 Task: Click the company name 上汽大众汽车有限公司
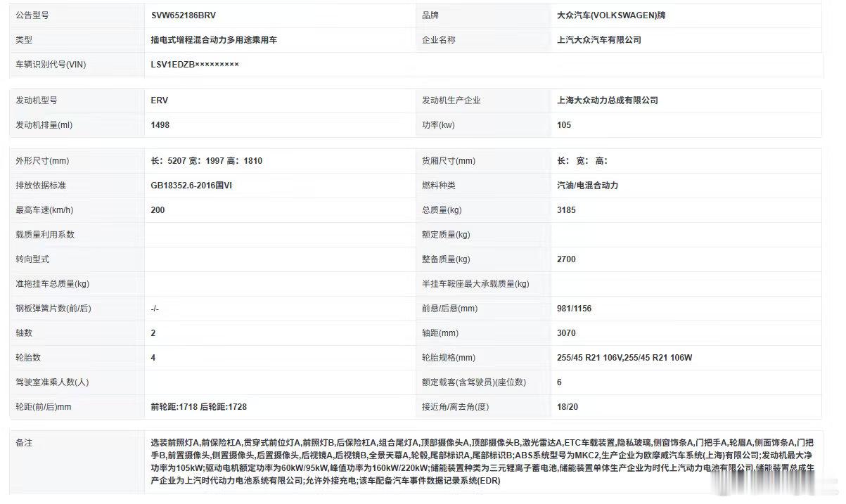(598, 40)
